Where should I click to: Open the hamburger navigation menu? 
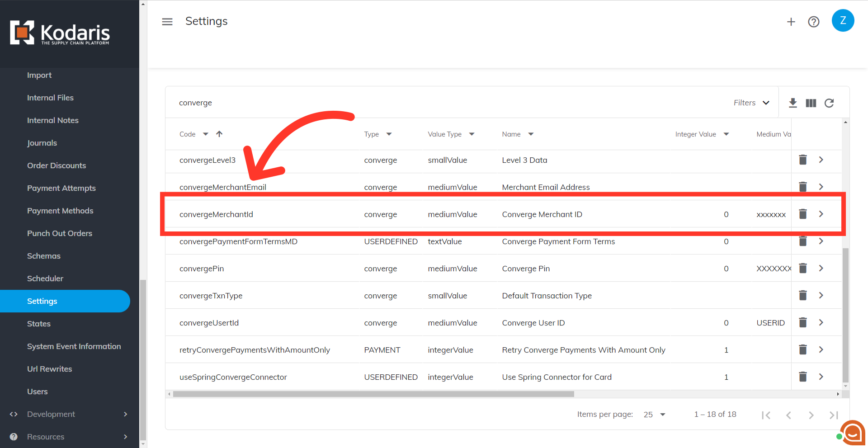pyautogui.click(x=167, y=22)
